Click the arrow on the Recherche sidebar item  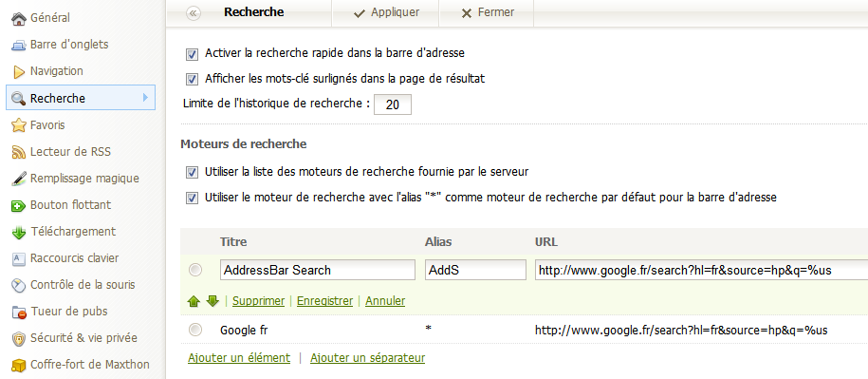click(145, 98)
